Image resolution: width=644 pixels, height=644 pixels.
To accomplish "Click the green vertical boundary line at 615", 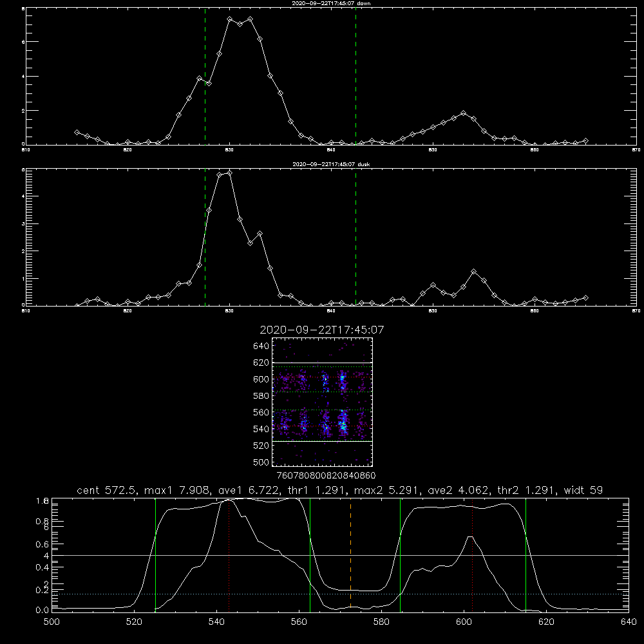I will (x=526, y=555).
